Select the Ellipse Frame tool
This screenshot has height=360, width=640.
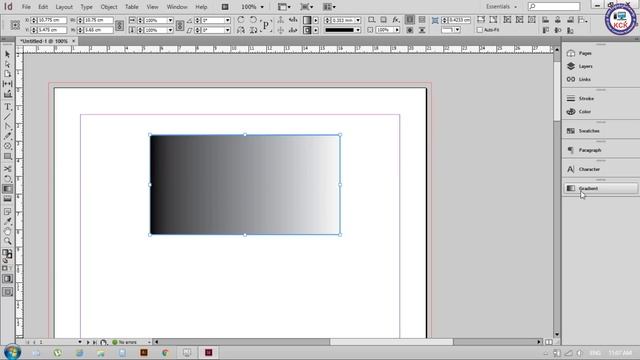click(x=7, y=146)
